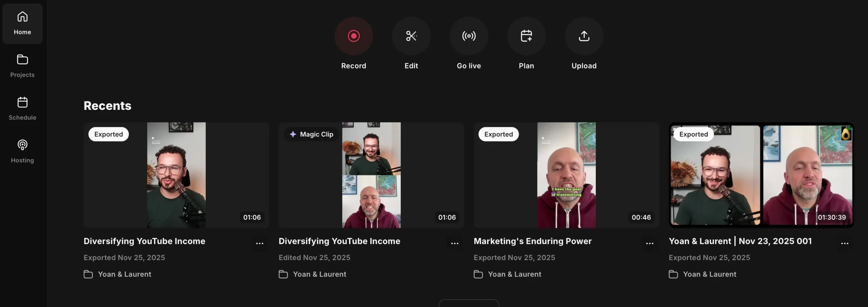Image resolution: width=868 pixels, height=307 pixels.
Task: Open the 01:30:39 Yoan & Laurent recording thumbnail
Action: 761,175
